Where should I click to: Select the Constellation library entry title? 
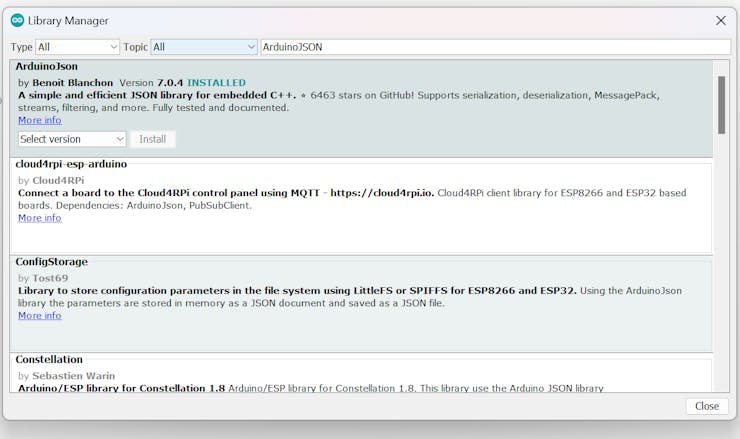49,359
